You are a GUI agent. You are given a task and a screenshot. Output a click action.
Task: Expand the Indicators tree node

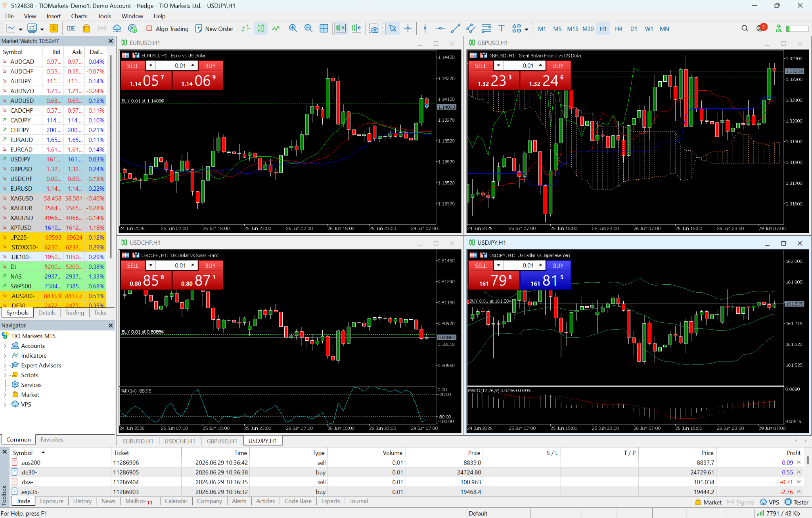tap(5, 356)
